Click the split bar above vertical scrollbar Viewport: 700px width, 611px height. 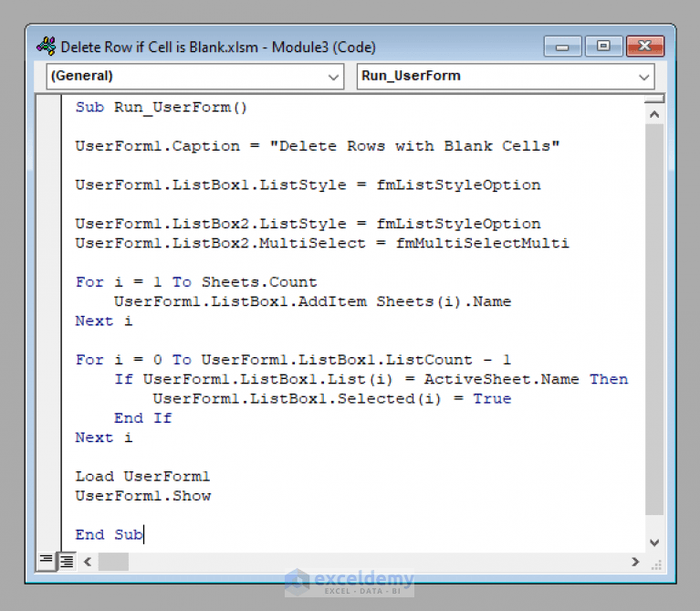click(x=654, y=99)
